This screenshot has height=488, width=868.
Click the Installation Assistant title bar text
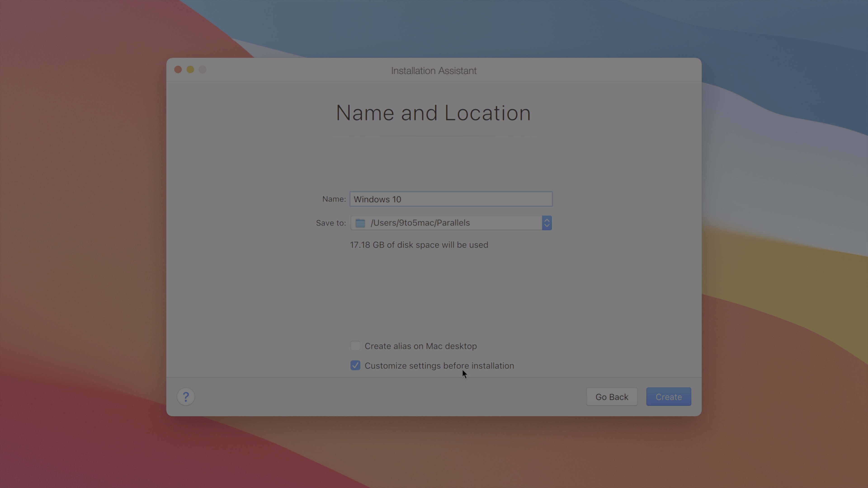pos(434,71)
